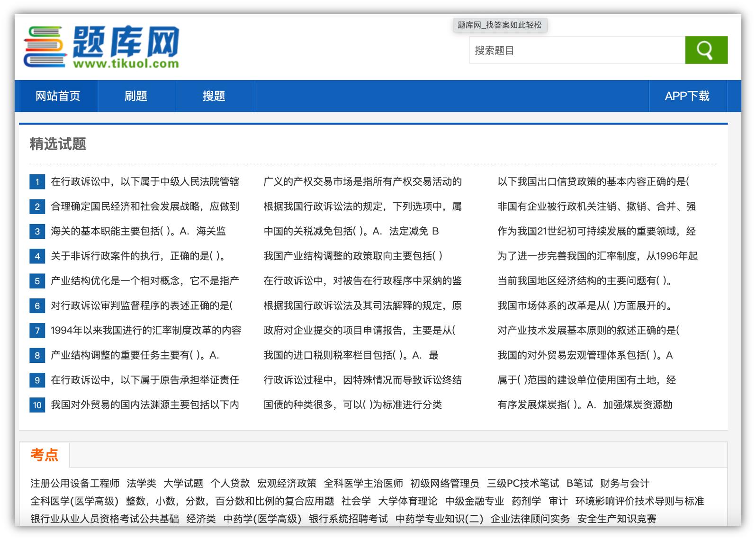The width and height of the screenshot is (756, 540).
Task: Open question 政府对企业提交的项目申请报告
Action: 360,330
